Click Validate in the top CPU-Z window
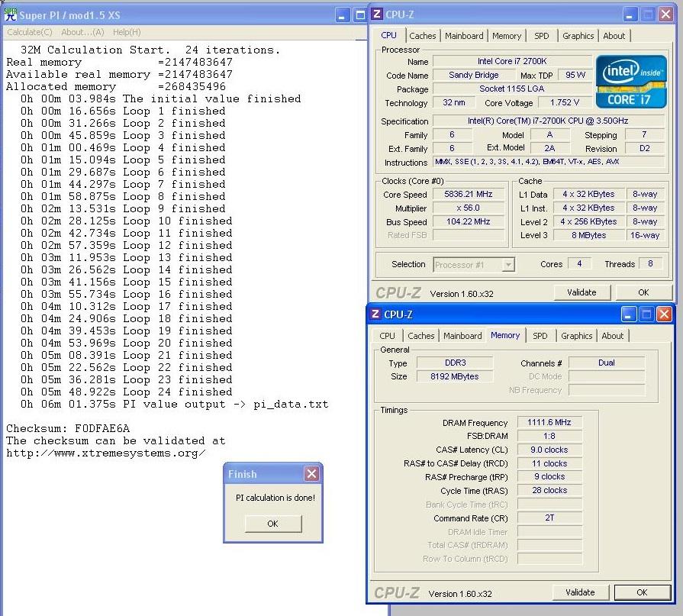 click(x=582, y=292)
